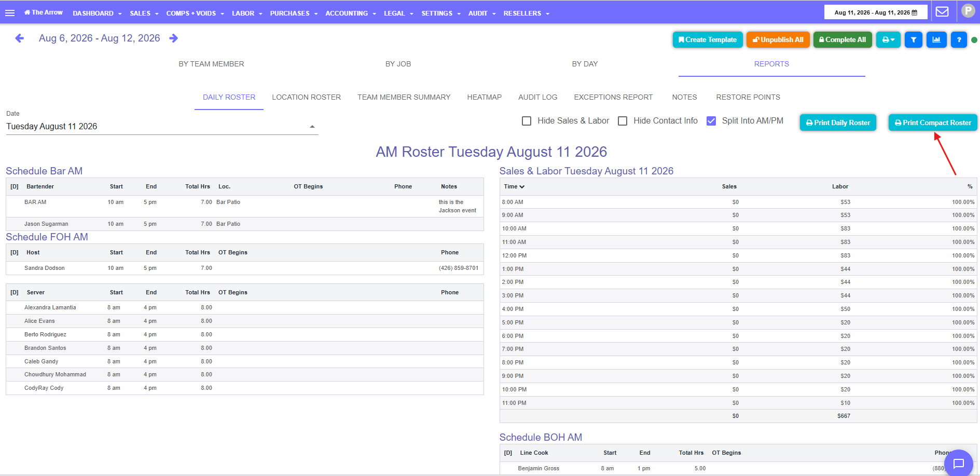
Task: Click Unpublish All button
Action: (778, 39)
